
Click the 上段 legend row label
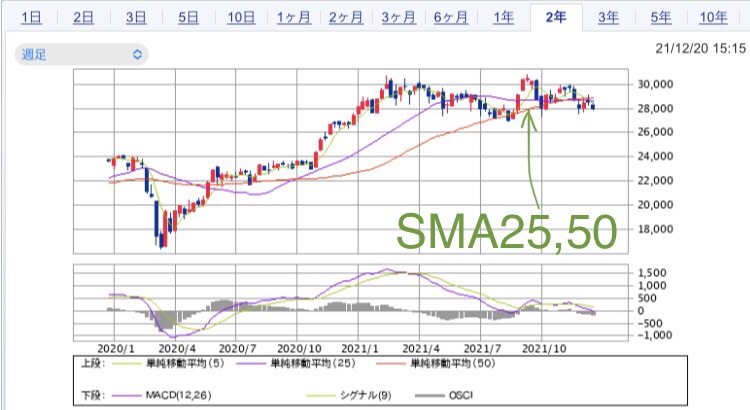[x=93, y=364]
